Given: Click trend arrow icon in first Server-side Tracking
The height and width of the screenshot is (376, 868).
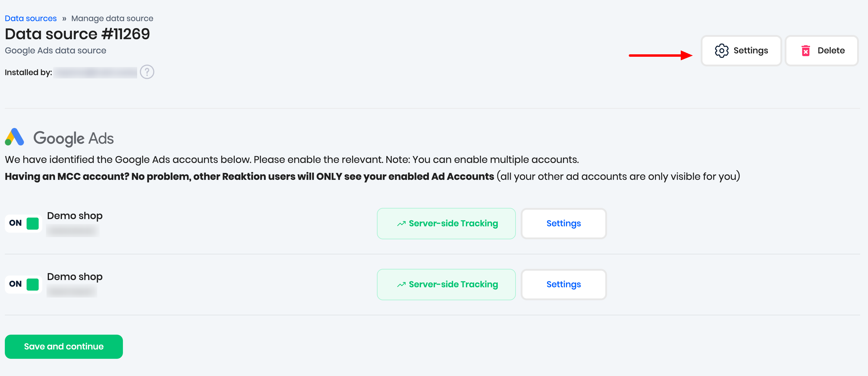Looking at the screenshot, I should (x=401, y=224).
